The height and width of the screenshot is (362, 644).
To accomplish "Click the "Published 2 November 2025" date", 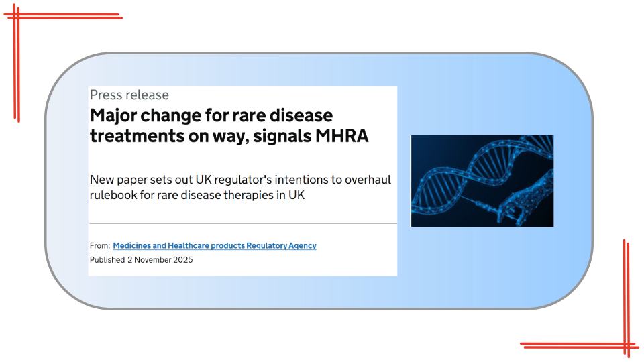I will click(142, 260).
